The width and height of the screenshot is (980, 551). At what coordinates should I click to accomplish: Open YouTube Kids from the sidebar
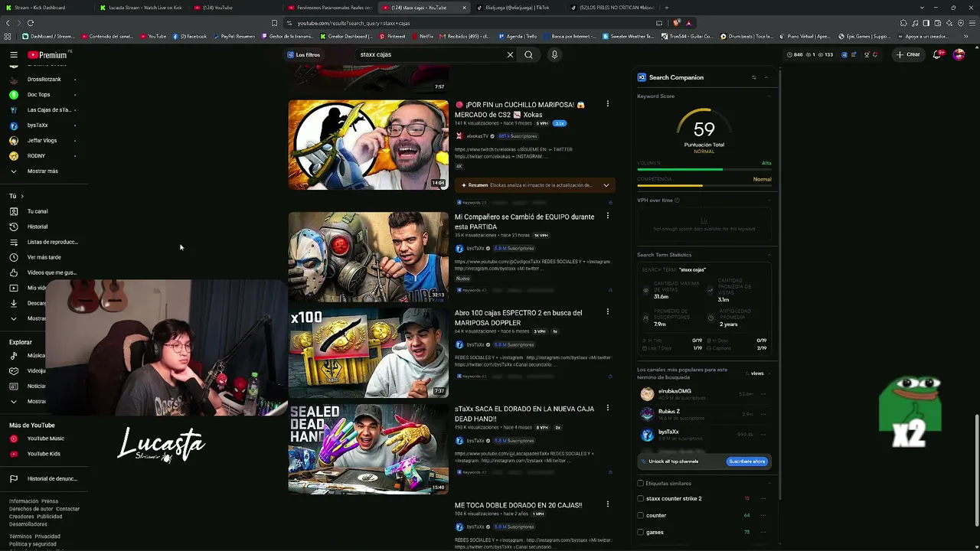(x=43, y=454)
